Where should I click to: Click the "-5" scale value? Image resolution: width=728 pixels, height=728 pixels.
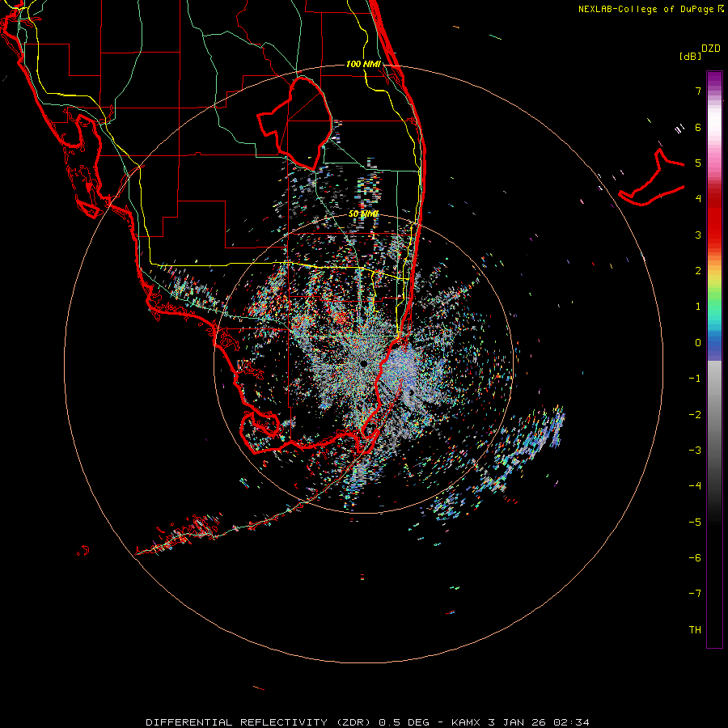695,522
